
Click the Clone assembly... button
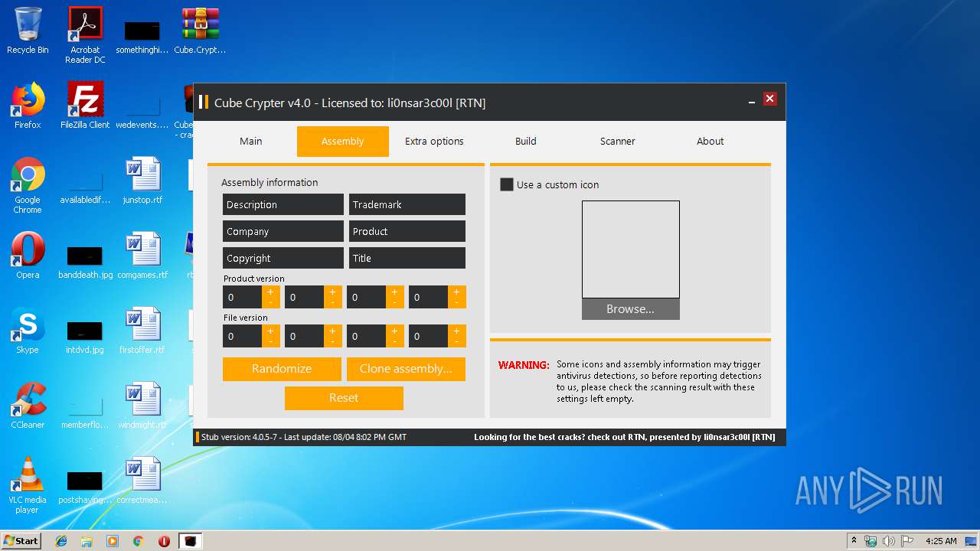[406, 369]
